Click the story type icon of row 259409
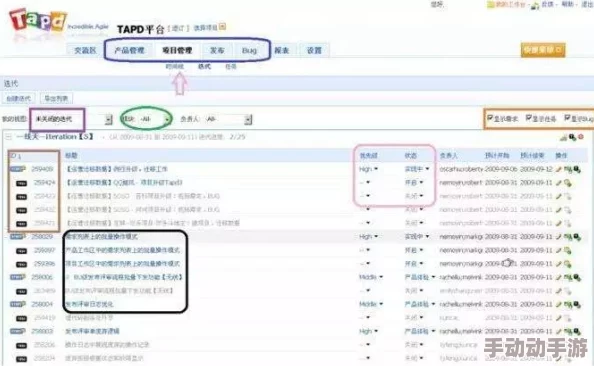Image resolution: width=594 pixels, height=366 pixels. click(18, 169)
